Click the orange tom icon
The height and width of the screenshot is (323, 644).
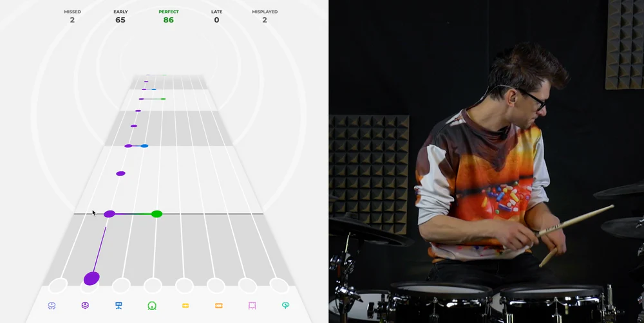[x=219, y=306]
